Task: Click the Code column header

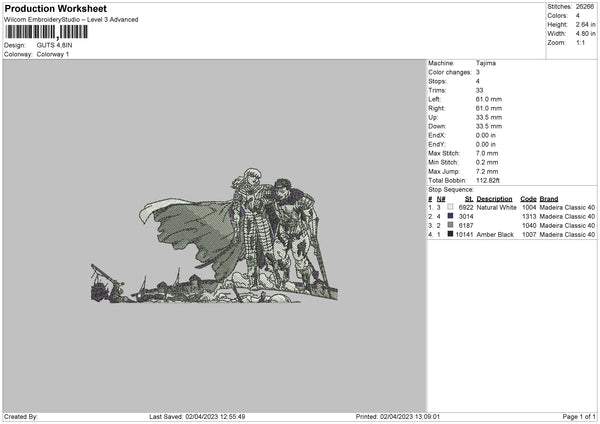Action: 528,199
